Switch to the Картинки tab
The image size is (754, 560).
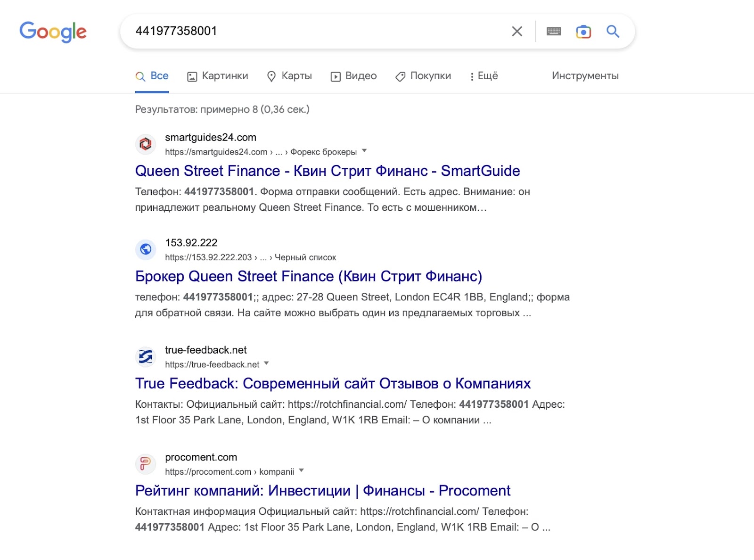point(218,76)
